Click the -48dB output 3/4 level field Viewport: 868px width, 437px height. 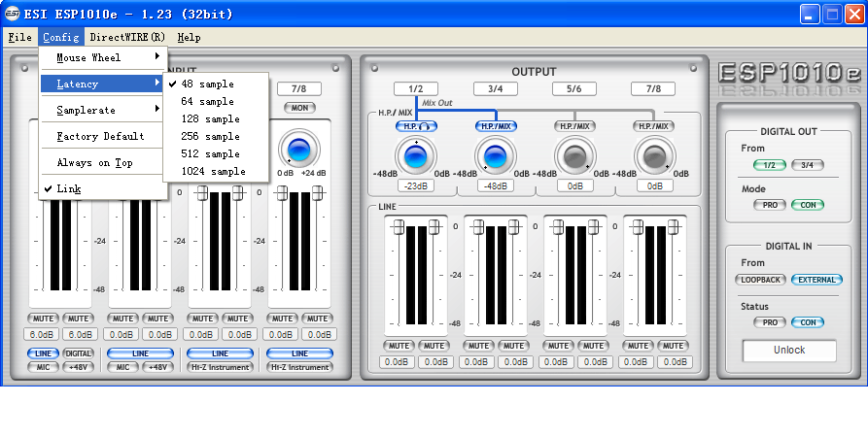click(496, 185)
